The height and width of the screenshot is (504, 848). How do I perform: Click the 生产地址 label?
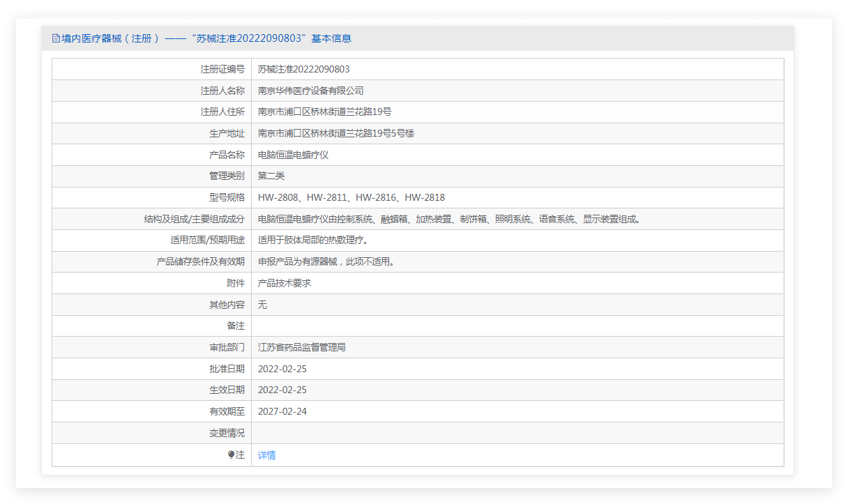pyautogui.click(x=227, y=133)
